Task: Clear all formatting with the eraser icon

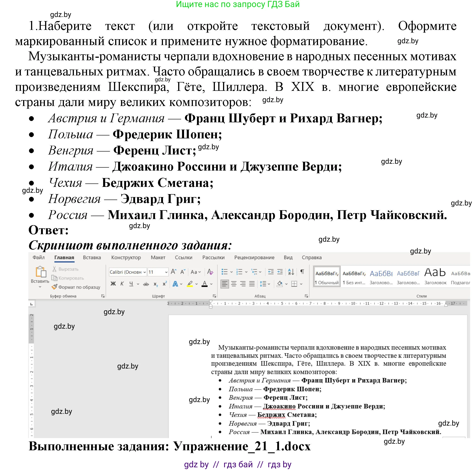Action: pyautogui.click(x=210, y=272)
